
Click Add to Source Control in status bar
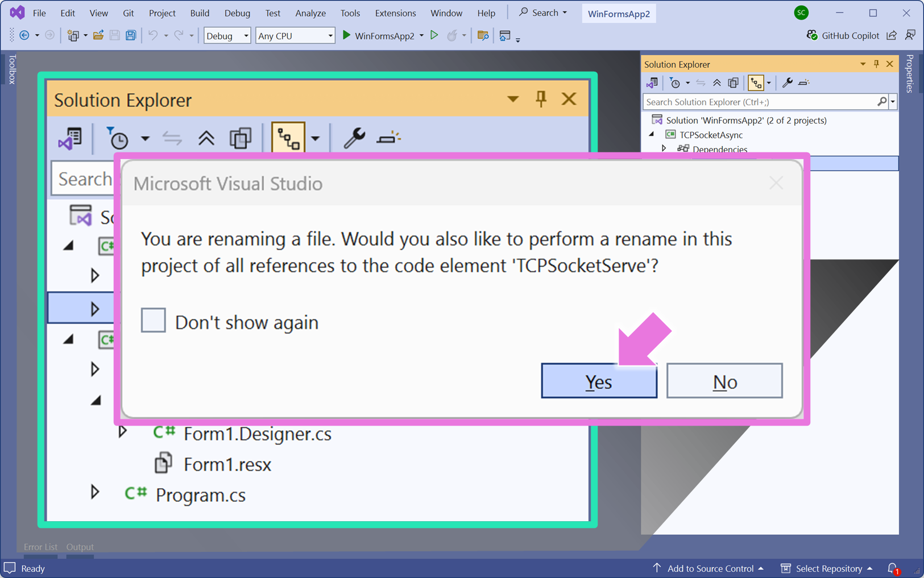708,568
